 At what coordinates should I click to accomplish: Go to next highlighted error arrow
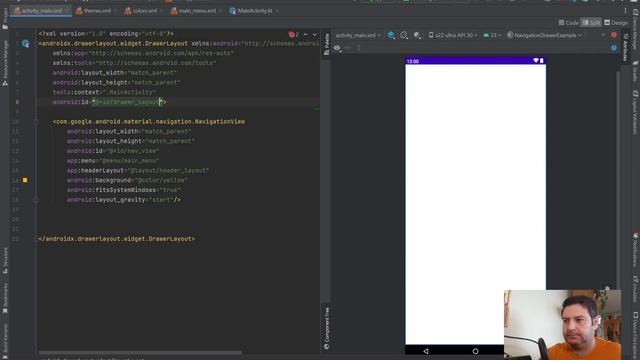click(314, 35)
